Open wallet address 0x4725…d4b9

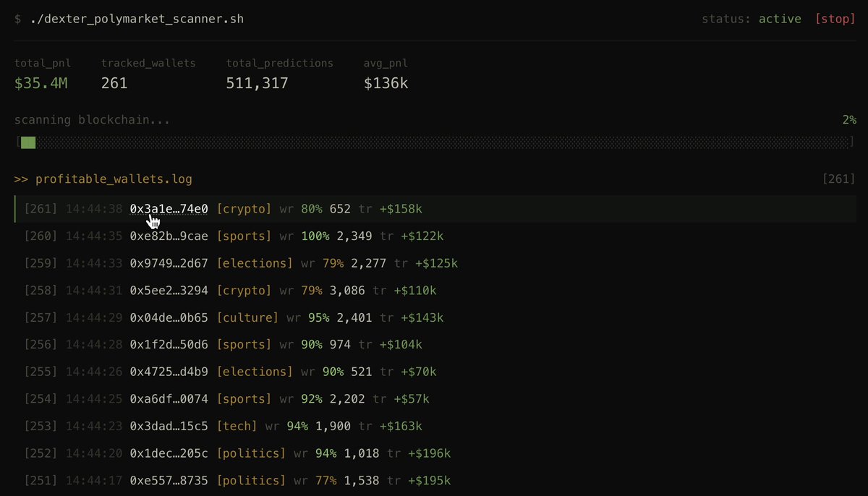tap(169, 372)
